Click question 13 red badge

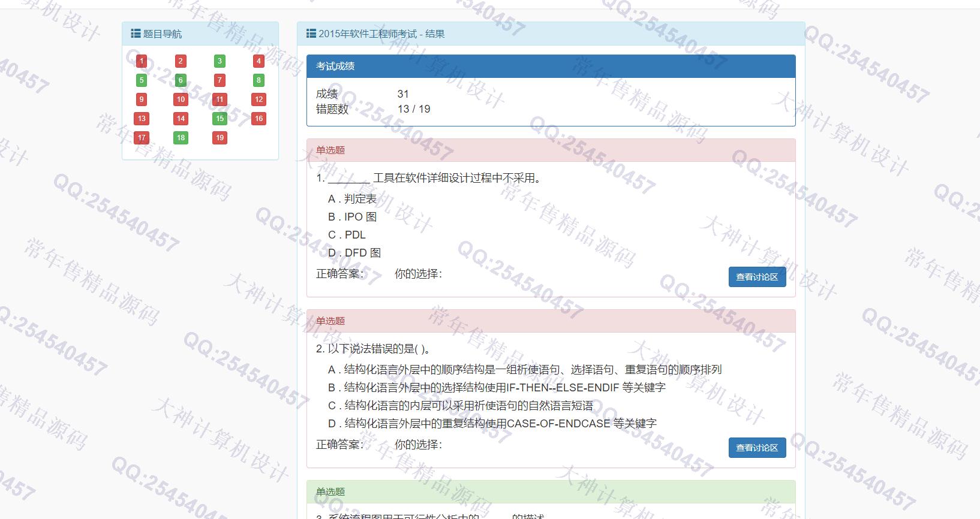pos(142,119)
